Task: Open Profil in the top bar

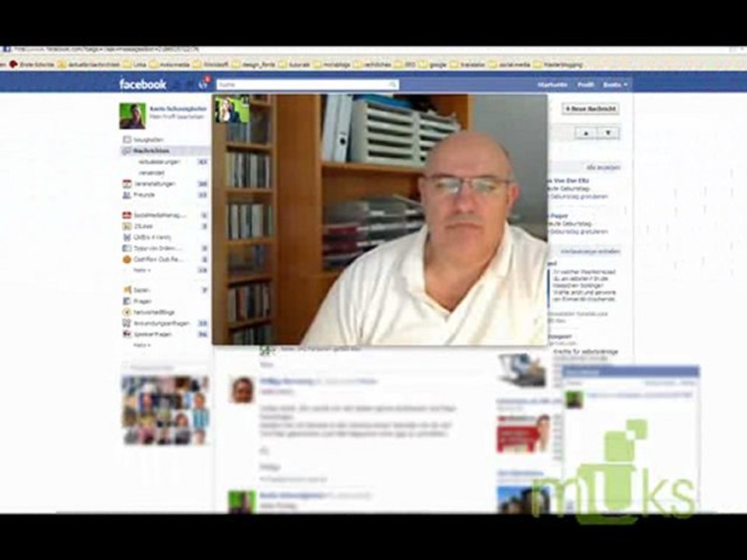Action: (585, 84)
